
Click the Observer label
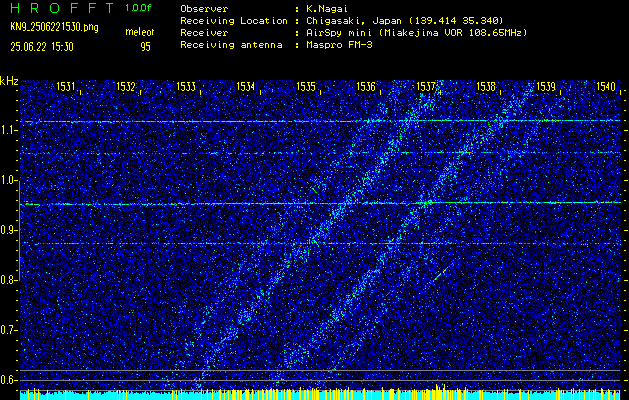204,9
